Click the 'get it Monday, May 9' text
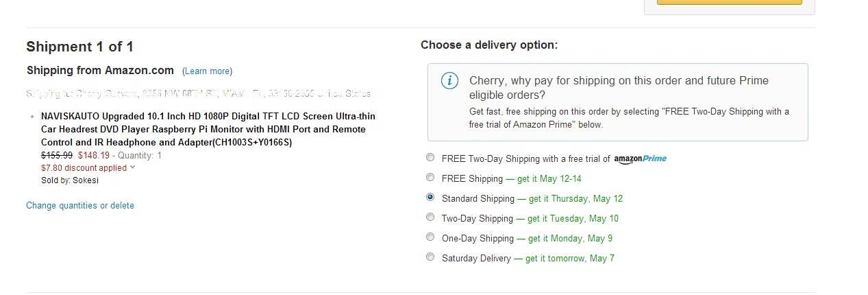The height and width of the screenshot is (295, 868). 570,239
